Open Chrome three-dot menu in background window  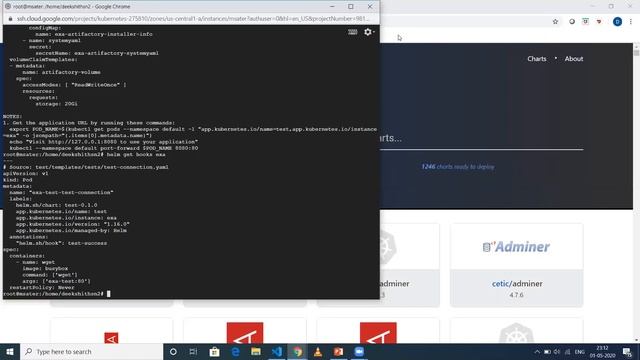[x=631, y=22]
